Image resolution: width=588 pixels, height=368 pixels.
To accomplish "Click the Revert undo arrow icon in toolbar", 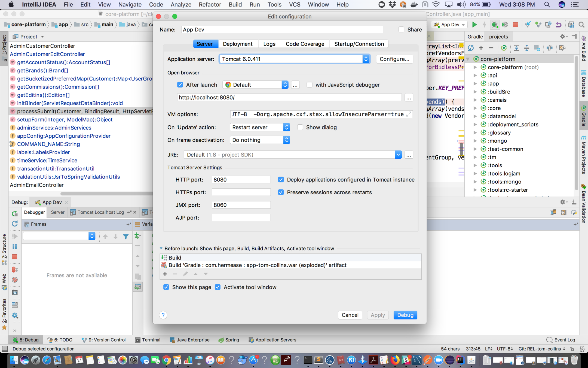I will click(559, 25).
